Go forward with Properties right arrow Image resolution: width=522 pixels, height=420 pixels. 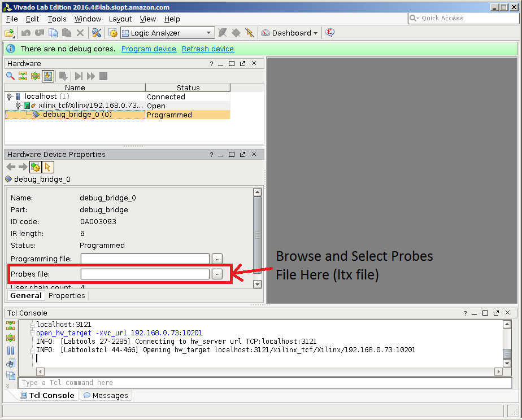(23, 167)
